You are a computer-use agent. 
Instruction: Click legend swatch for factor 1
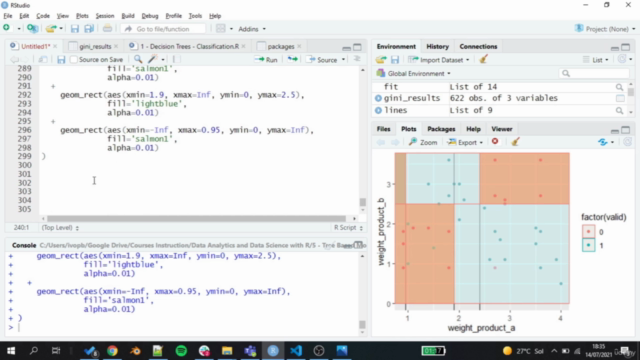588,245
